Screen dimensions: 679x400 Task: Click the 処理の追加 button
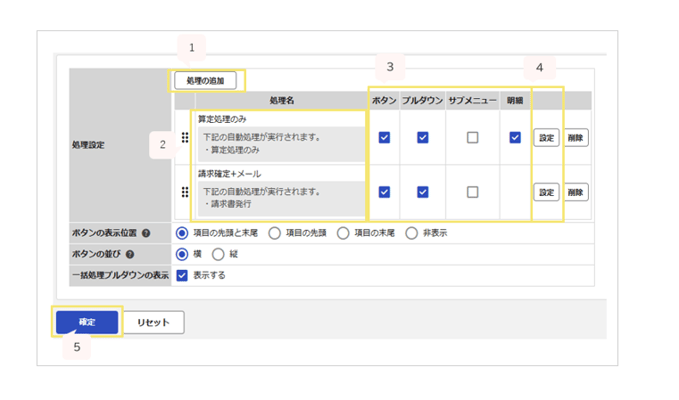(205, 81)
